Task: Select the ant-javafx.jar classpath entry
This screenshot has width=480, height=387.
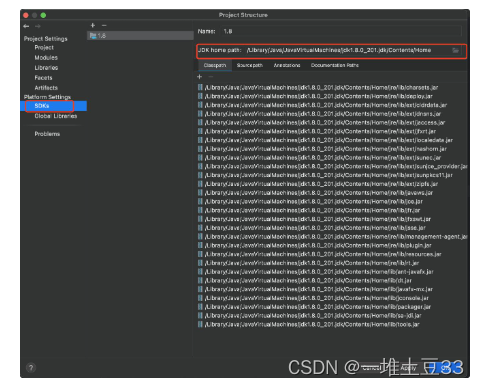Action: coord(316,272)
